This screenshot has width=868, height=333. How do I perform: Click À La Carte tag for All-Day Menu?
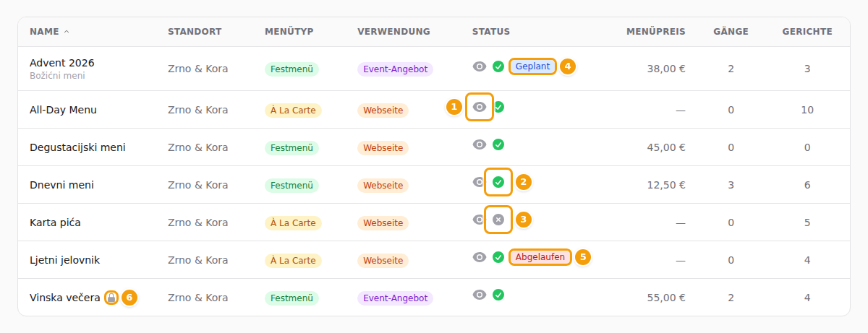coord(293,110)
